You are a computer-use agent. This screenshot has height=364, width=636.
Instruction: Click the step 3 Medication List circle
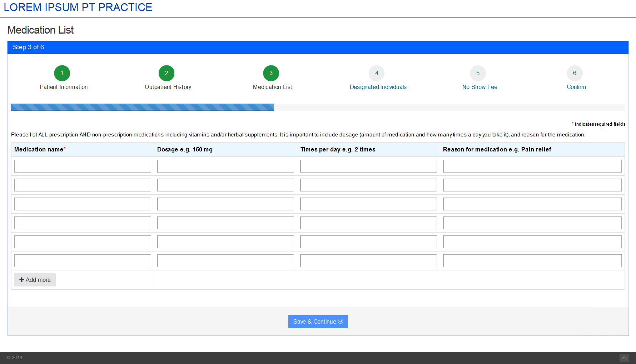[x=271, y=73]
